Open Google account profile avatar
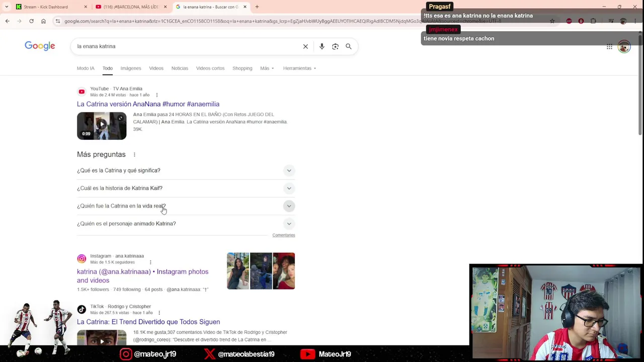644x362 pixels. (x=624, y=47)
